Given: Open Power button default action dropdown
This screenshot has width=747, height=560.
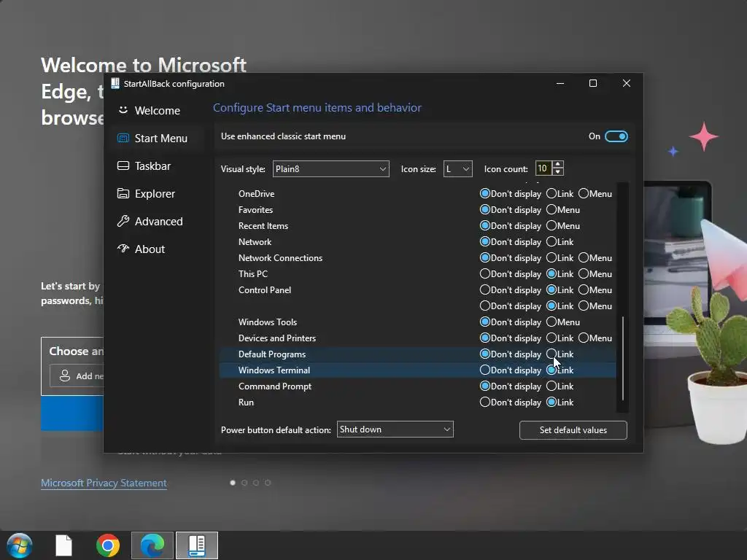Looking at the screenshot, I should point(395,429).
